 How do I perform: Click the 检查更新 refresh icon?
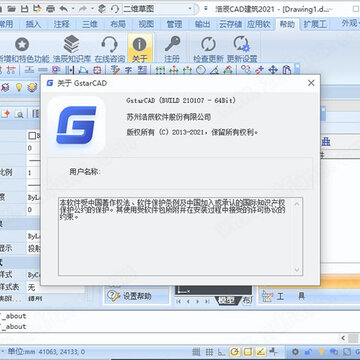click(x=208, y=44)
